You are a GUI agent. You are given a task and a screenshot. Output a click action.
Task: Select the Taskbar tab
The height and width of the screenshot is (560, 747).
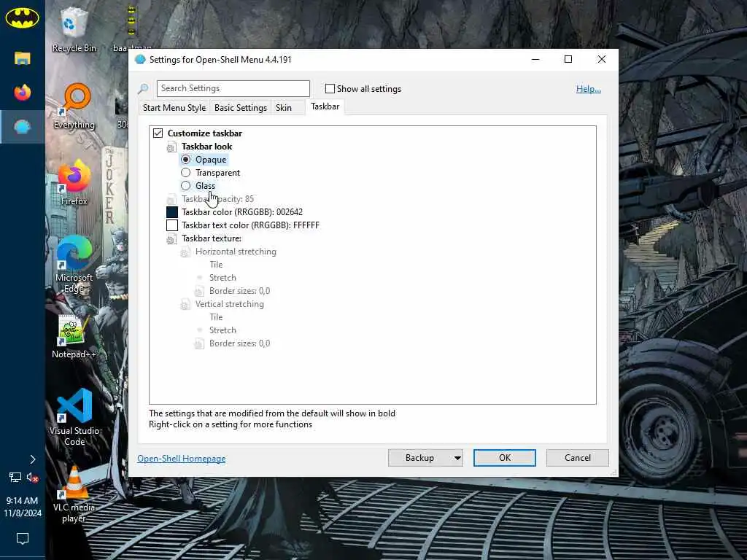(x=325, y=106)
